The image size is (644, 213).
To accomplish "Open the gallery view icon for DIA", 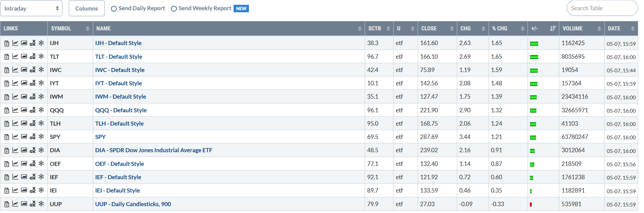I will click(24, 150).
